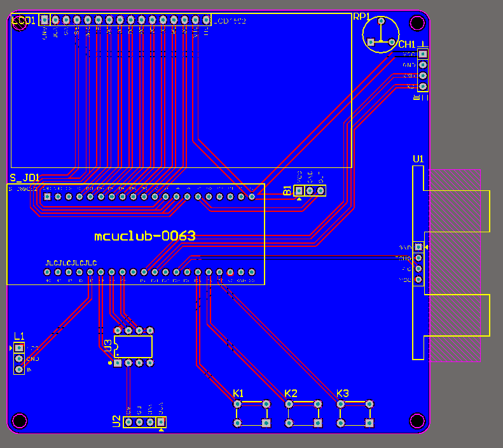The height and width of the screenshot is (448, 503).
Task: Click the GND label beside L1
Action: click(x=32, y=359)
